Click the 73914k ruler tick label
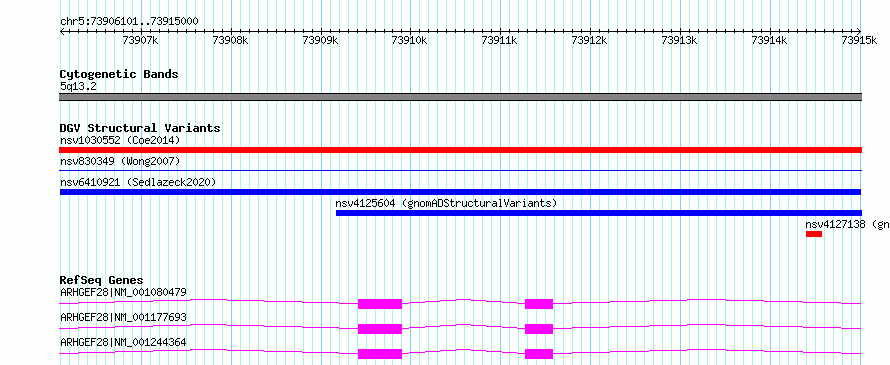 coord(769,40)
